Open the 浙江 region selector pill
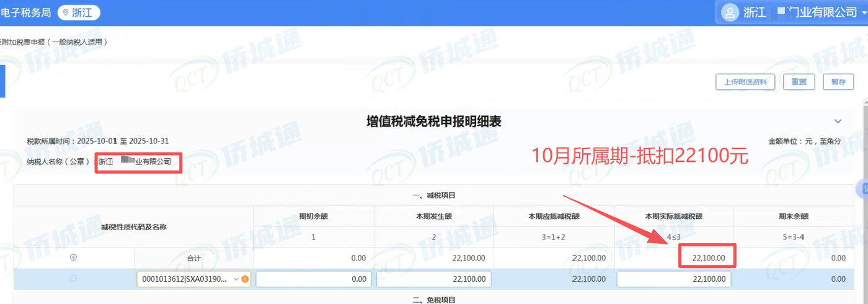Viewport: 868px width, 304px height. (x=79, y=12)
